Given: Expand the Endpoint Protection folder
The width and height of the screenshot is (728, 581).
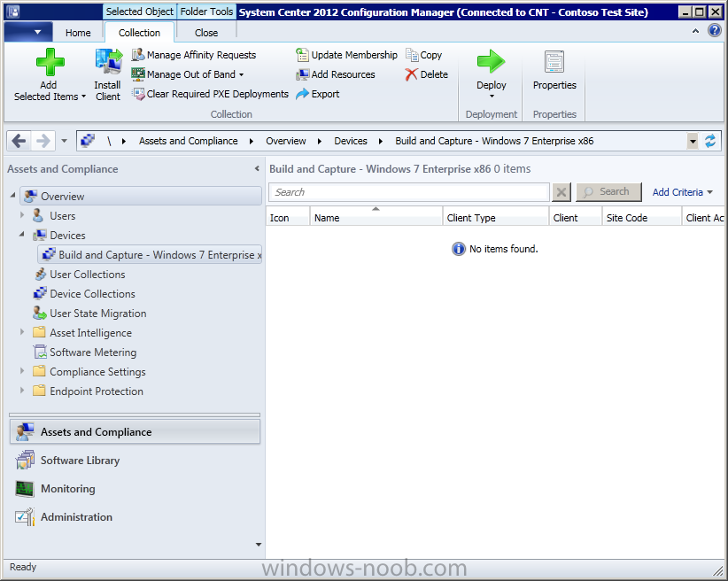Looking at the screenshot, I should (x=22, y=391).
